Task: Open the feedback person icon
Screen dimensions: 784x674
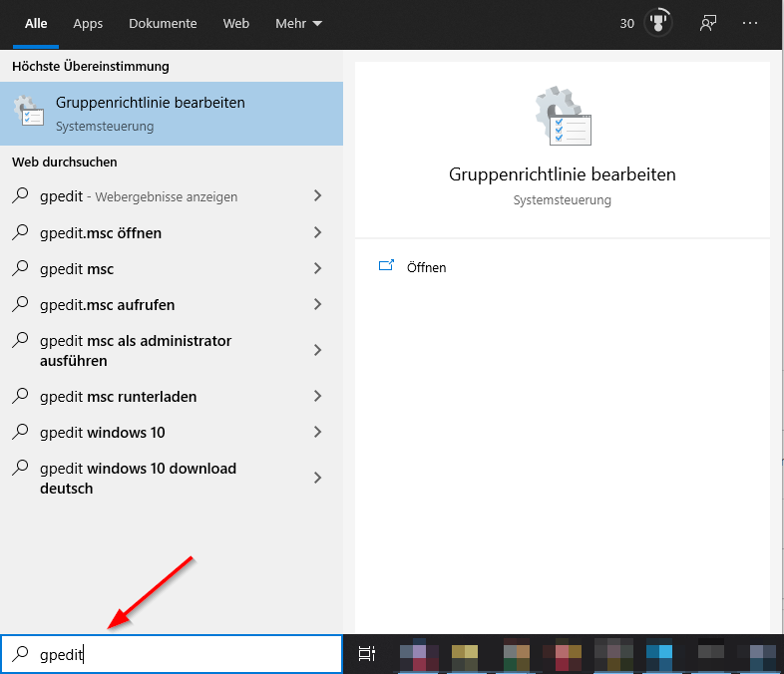Action: coord(708,23)
